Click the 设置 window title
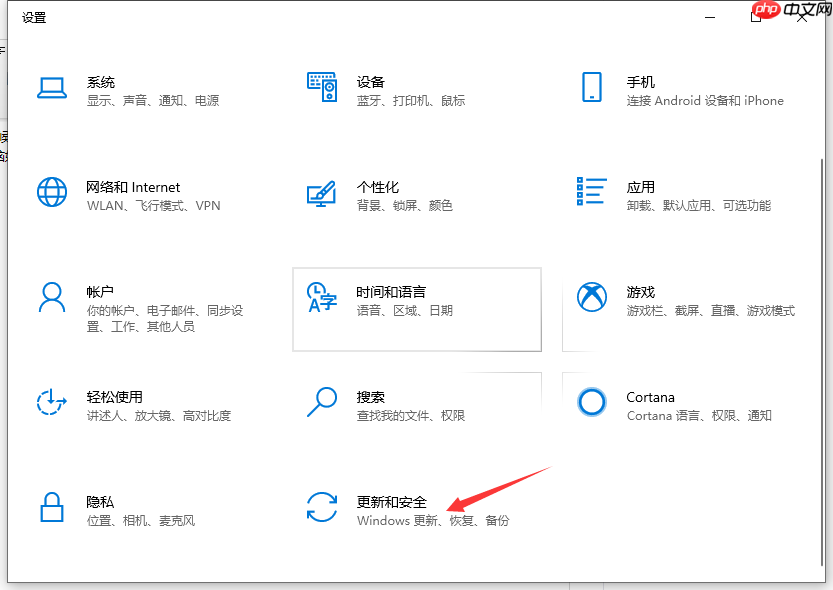The width and height of the screenshot is (833, 590). [34, 17]
